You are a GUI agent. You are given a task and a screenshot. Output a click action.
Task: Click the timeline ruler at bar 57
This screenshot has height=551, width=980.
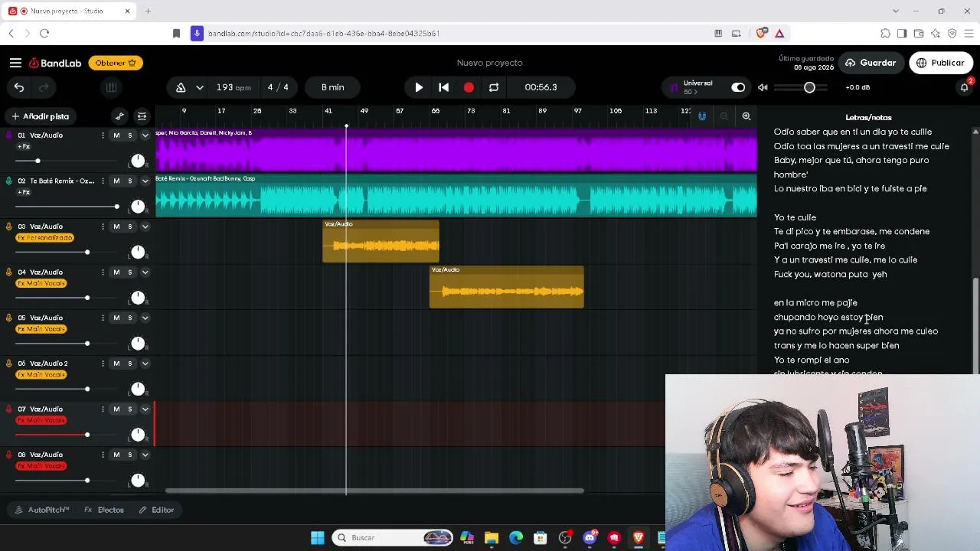click(400, 112)
